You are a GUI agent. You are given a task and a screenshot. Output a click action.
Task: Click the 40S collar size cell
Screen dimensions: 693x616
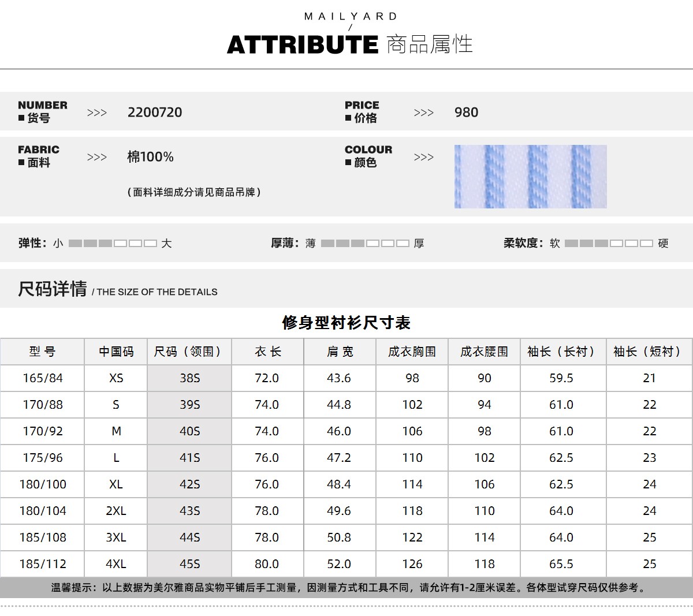point(189,431)
